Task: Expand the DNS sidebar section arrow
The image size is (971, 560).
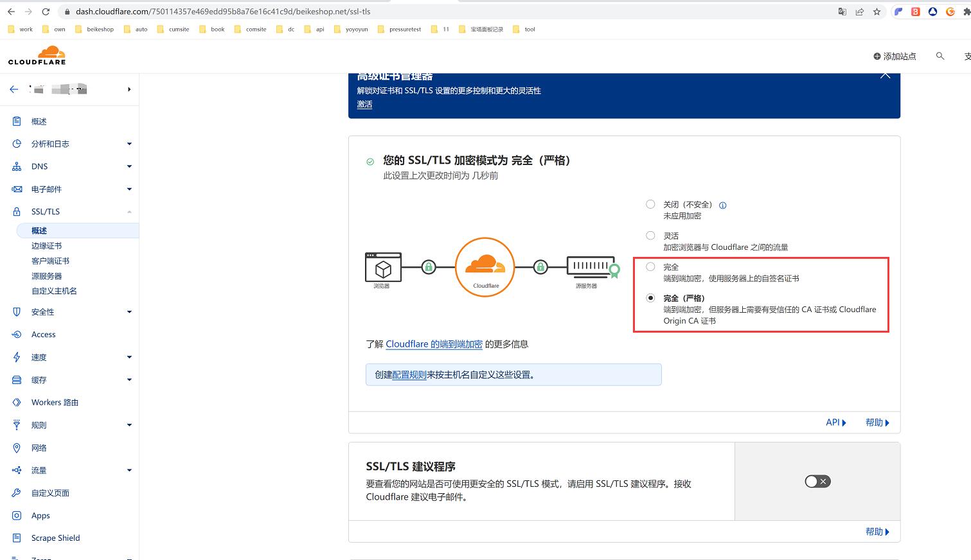Action: coord(129,166)
